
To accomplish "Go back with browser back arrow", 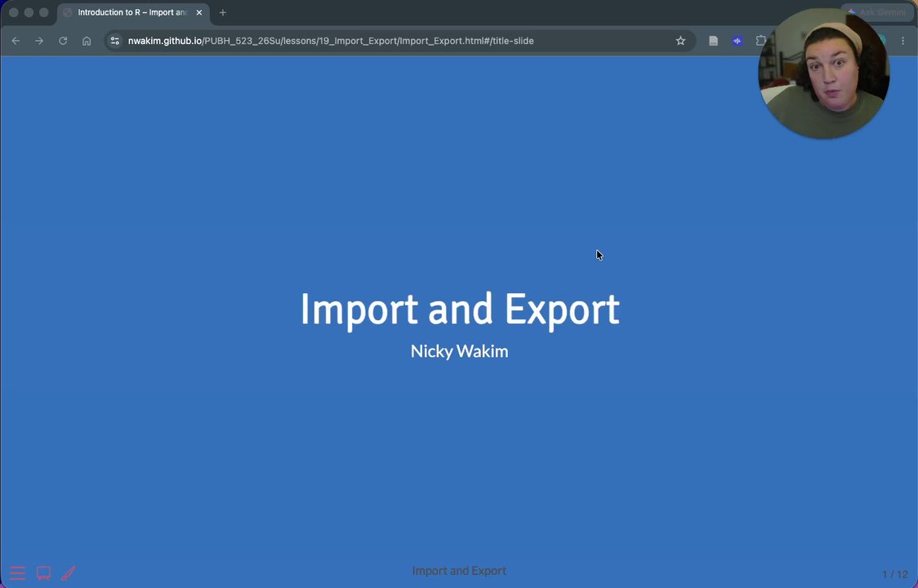I will point(16,41).
